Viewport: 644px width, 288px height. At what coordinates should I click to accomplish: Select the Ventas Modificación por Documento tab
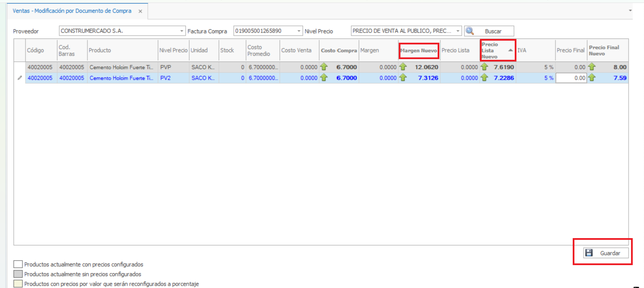point(72,11)
